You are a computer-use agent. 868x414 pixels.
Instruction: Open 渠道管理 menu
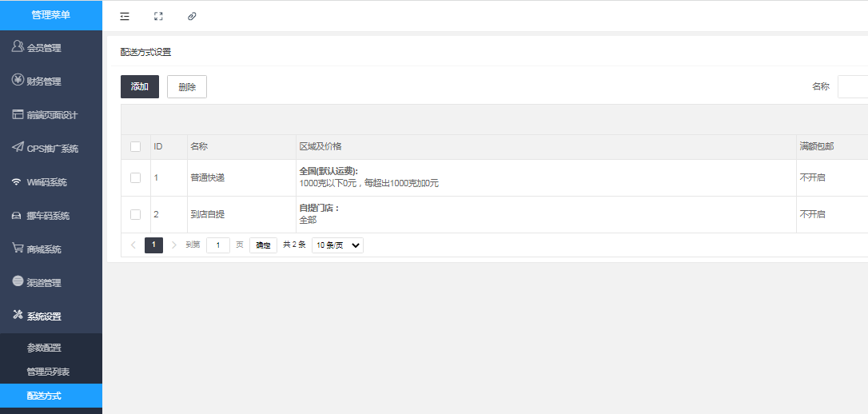pos(51,283)
